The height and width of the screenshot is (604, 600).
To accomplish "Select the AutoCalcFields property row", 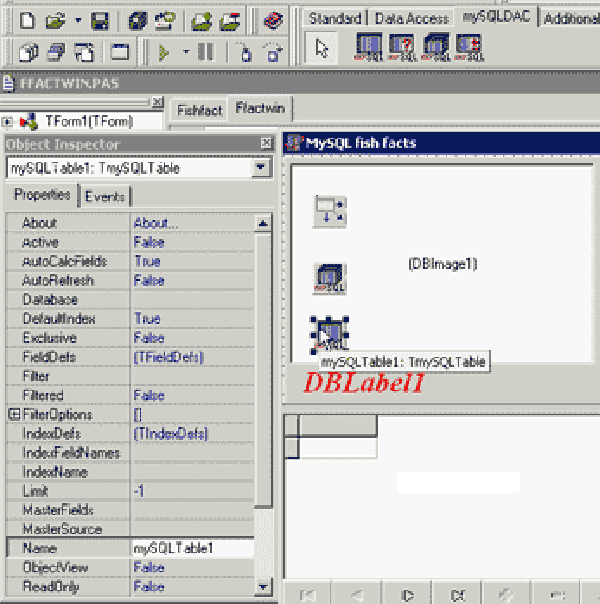I will click(130, 262).
